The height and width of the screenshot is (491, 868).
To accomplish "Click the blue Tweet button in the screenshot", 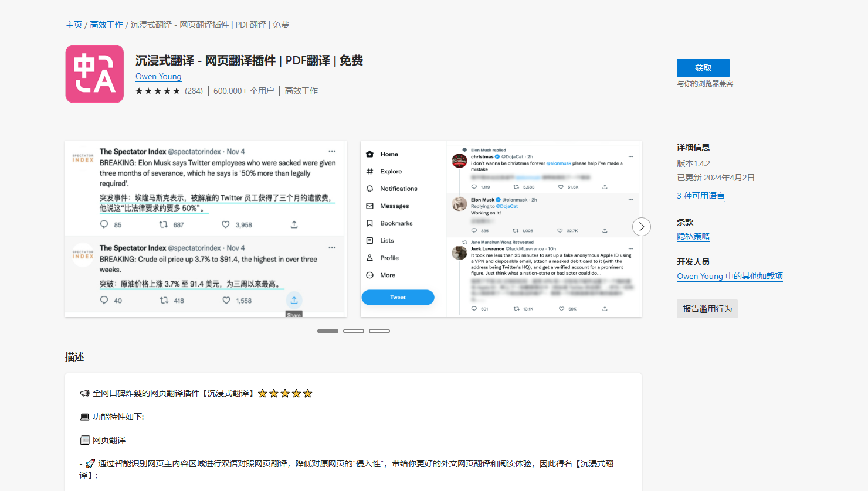I will (x=398, y=297).
